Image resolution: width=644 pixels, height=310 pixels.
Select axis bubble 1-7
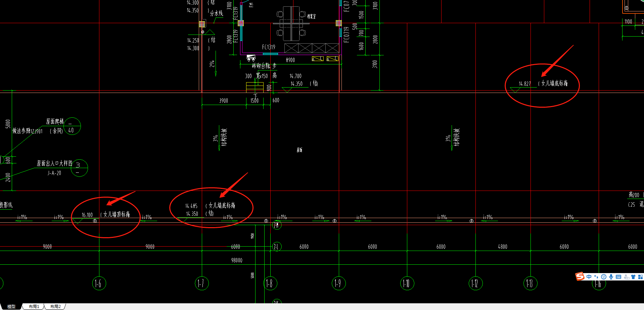(x=202, y=283)
